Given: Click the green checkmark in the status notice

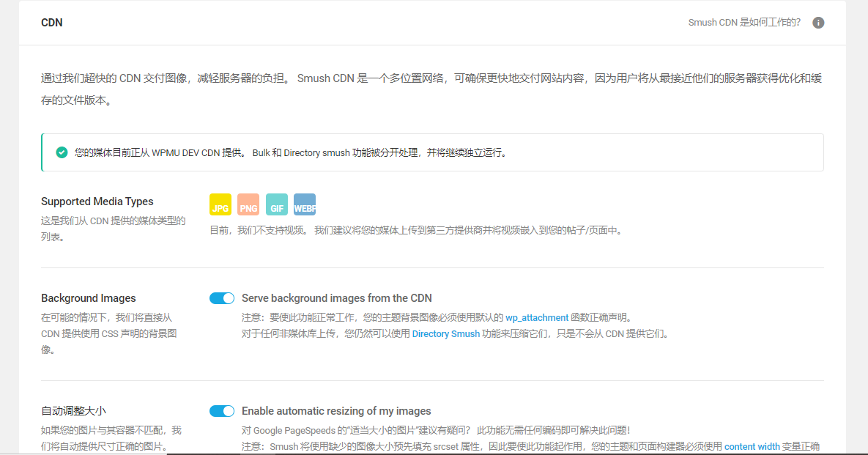Looking at the screenshot, I should 62,152.
